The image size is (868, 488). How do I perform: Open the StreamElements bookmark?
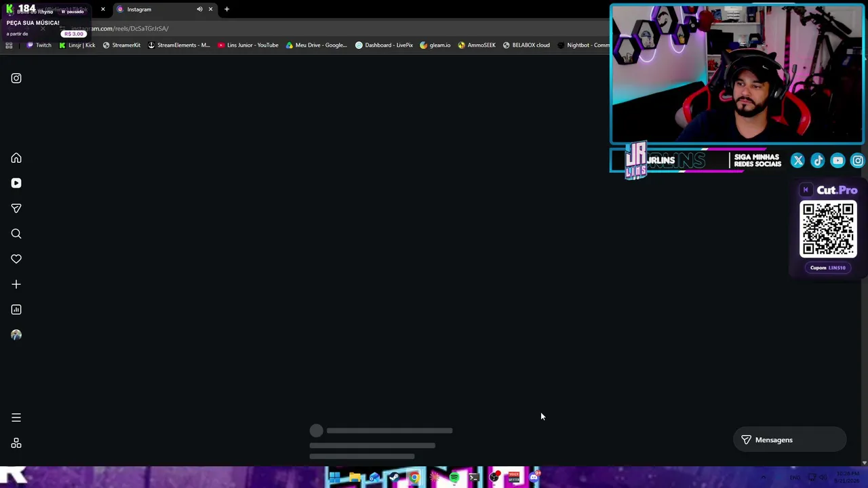179,45
